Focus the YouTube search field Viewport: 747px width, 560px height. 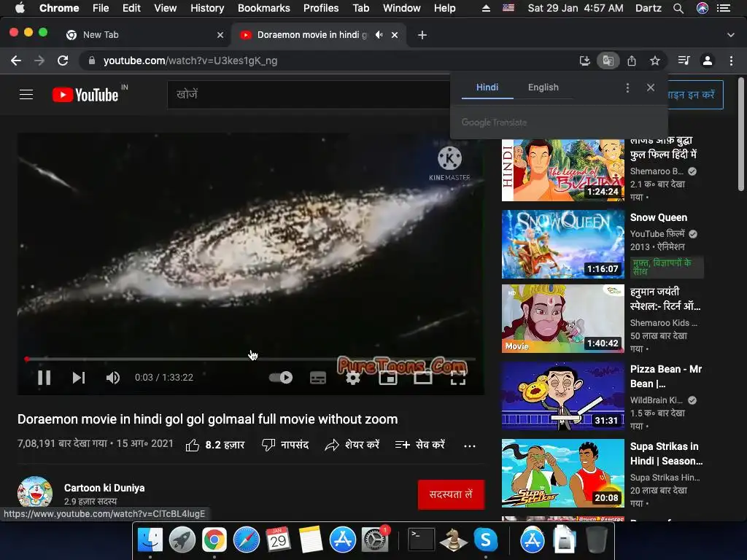[309, 94]
